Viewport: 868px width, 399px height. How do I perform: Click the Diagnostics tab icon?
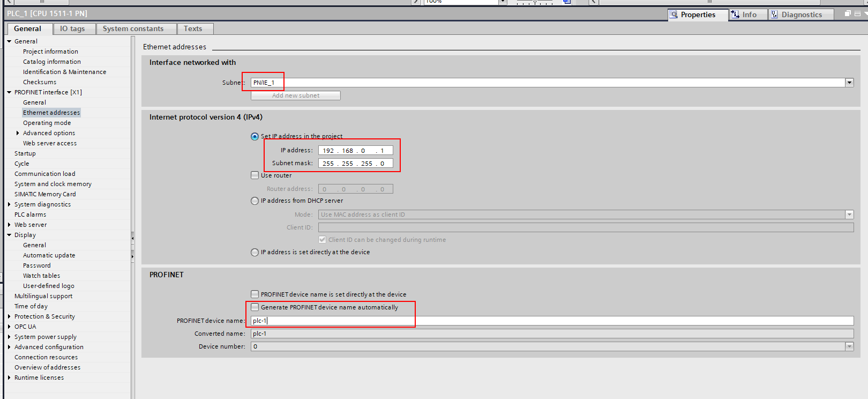[x=774, y=14]
